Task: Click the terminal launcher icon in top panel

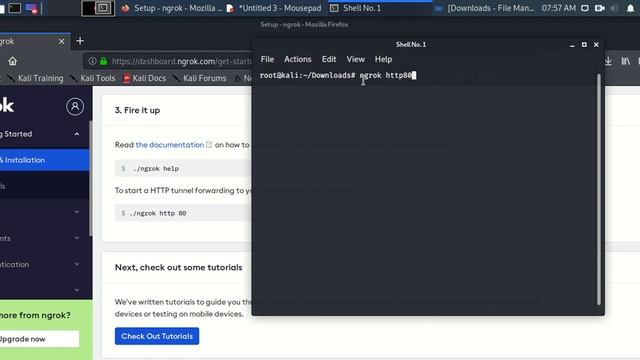Action: click(x=15, y=8)
